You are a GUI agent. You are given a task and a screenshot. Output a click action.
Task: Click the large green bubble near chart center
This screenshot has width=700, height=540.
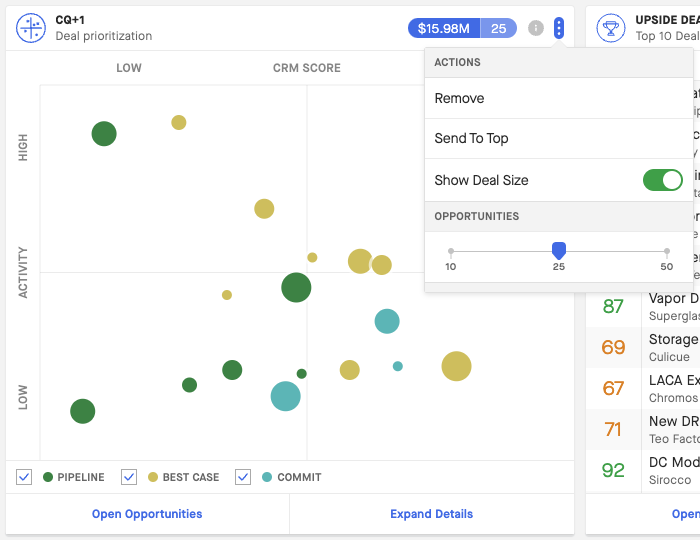[x=296, y=287]
